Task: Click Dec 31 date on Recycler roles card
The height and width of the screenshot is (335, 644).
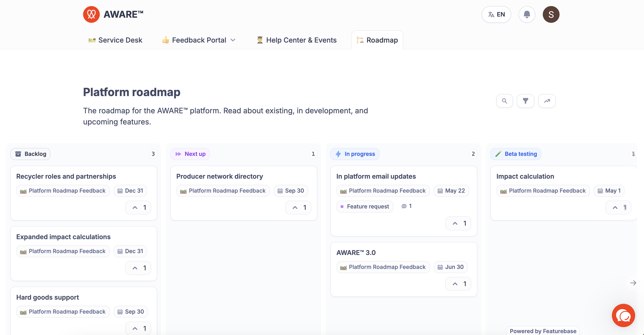Action: [x=130, y=191]
